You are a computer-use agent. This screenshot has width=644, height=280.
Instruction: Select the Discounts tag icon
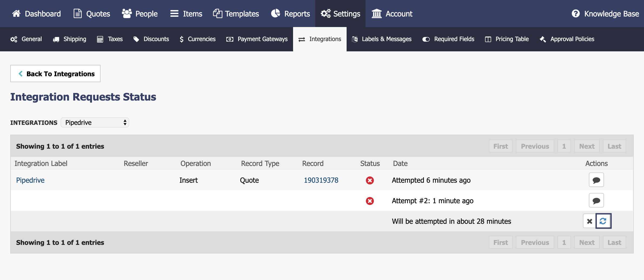tap(136, 39)
